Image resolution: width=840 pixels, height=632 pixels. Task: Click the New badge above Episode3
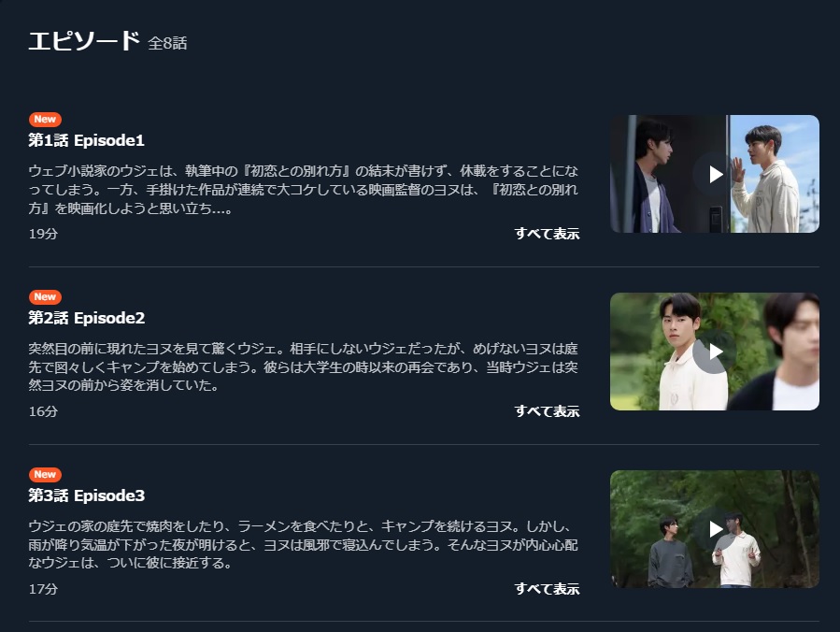(45, 474)
